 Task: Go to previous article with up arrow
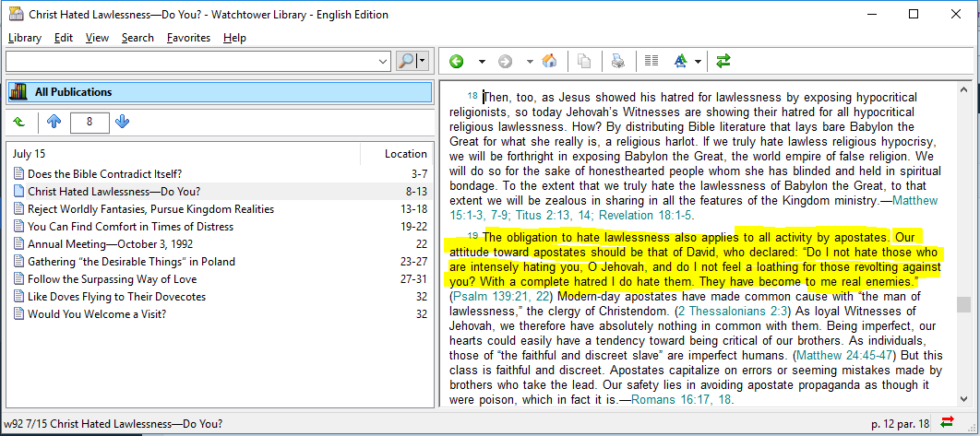pyautogui.click(x=54, y=122)
